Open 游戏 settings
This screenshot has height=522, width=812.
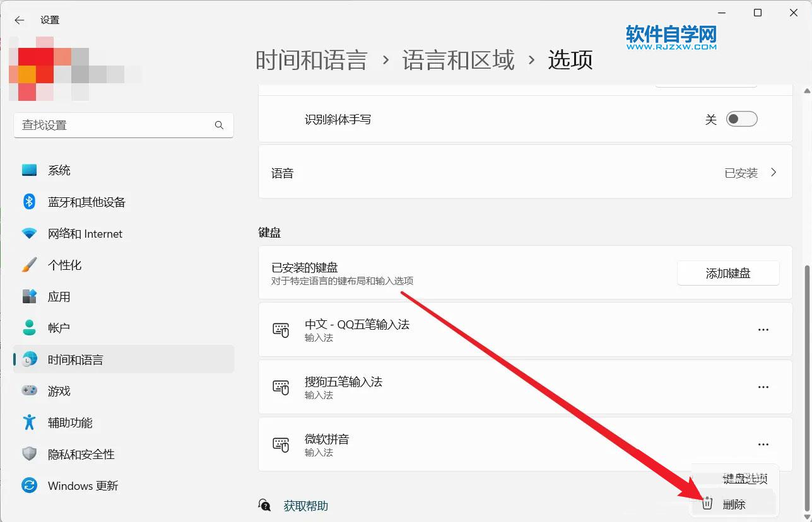[59, 391]
